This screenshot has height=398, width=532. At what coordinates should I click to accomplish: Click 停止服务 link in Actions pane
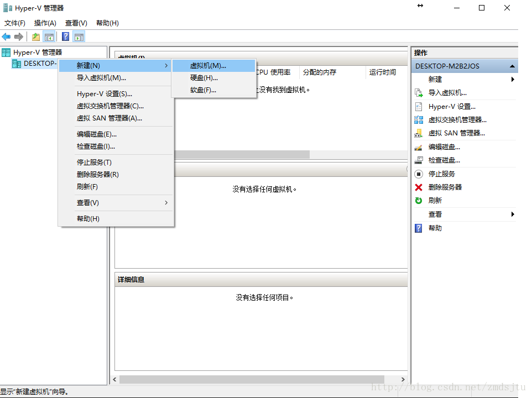coord(441,174)
